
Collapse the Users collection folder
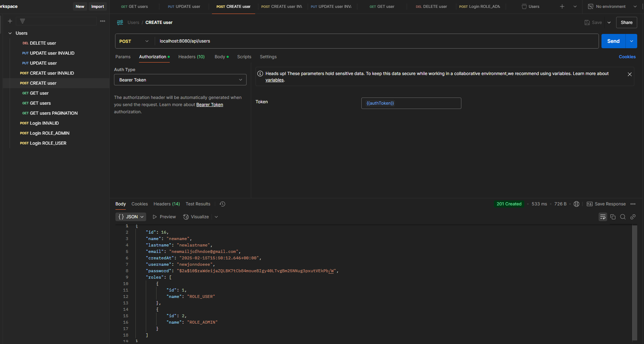(x=10, y=33)
